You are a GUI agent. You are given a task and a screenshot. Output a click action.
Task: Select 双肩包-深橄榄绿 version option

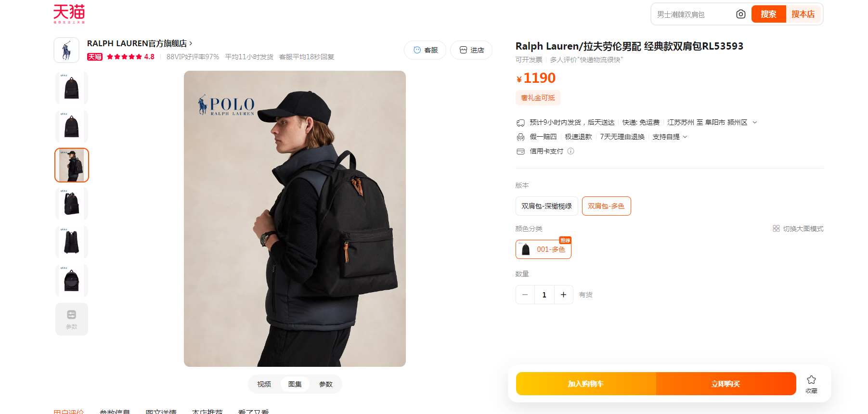[x=546, y=206]
